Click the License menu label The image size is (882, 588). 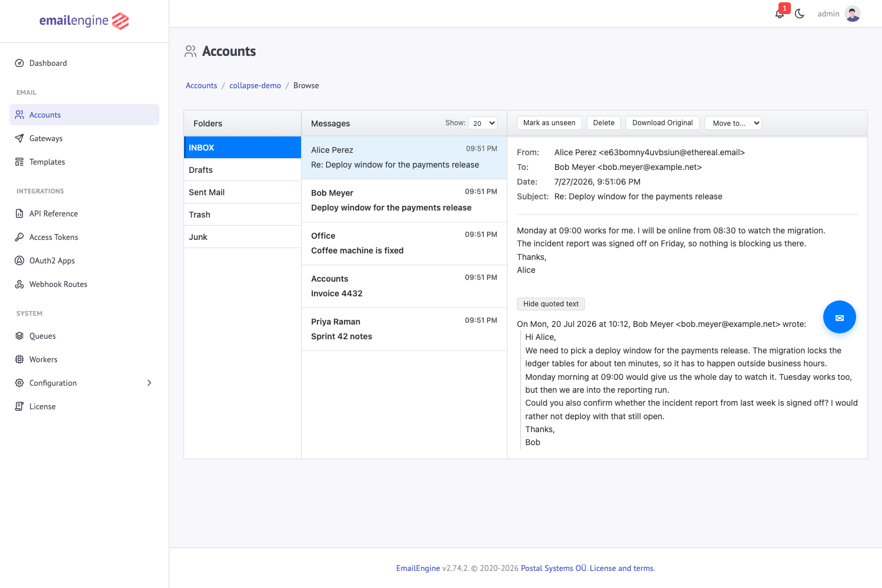42,406
